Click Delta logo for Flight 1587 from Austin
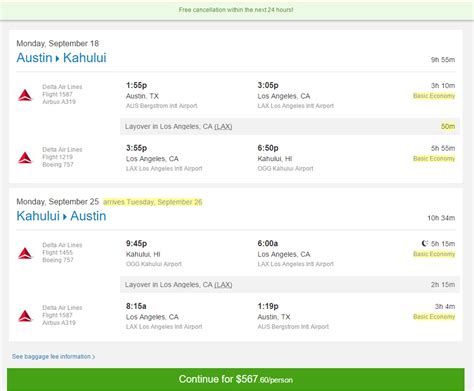 (x=25, y=95)
